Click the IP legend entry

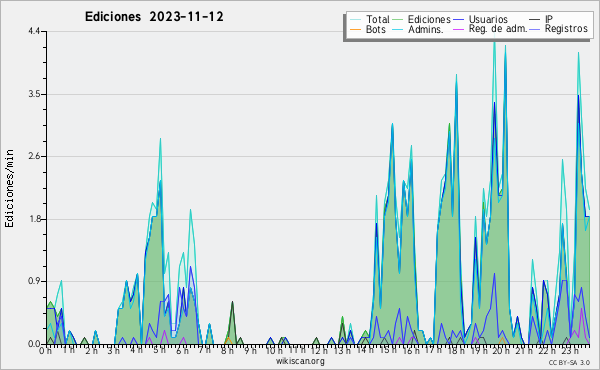pyautogui.click(x=541, y=19)
